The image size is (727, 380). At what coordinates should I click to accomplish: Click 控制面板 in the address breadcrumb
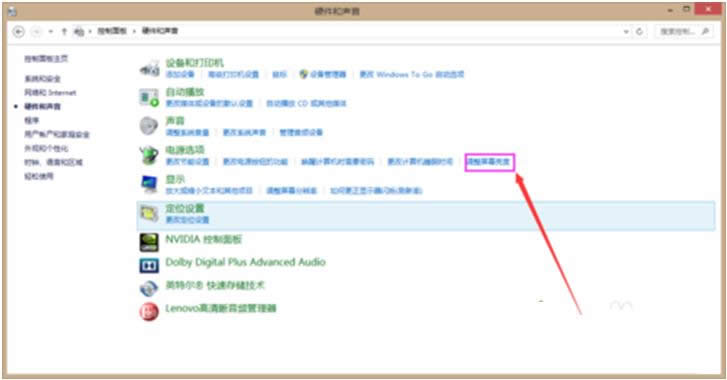112,31
